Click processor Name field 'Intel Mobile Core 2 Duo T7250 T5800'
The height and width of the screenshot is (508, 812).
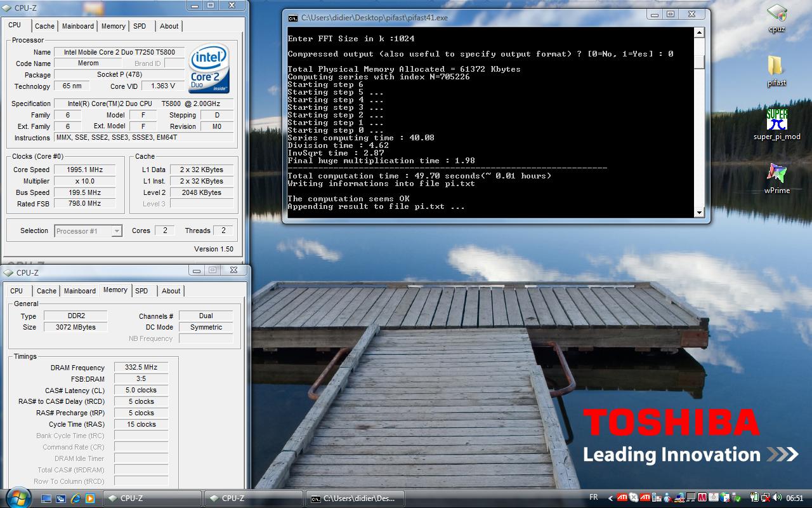[119, 52]
